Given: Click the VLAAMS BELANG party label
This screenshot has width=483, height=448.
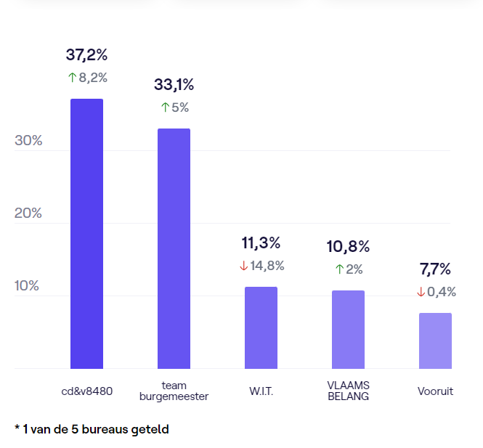Looking at the screenshot, I should point(348,391).
